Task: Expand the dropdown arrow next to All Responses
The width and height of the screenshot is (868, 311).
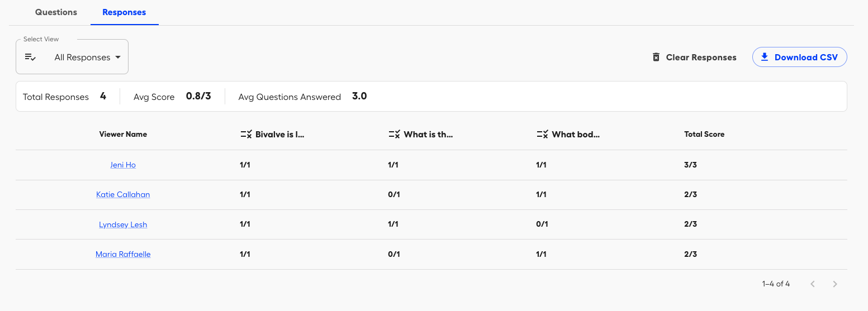Action: pyautogui.click(x=118, y=58)
